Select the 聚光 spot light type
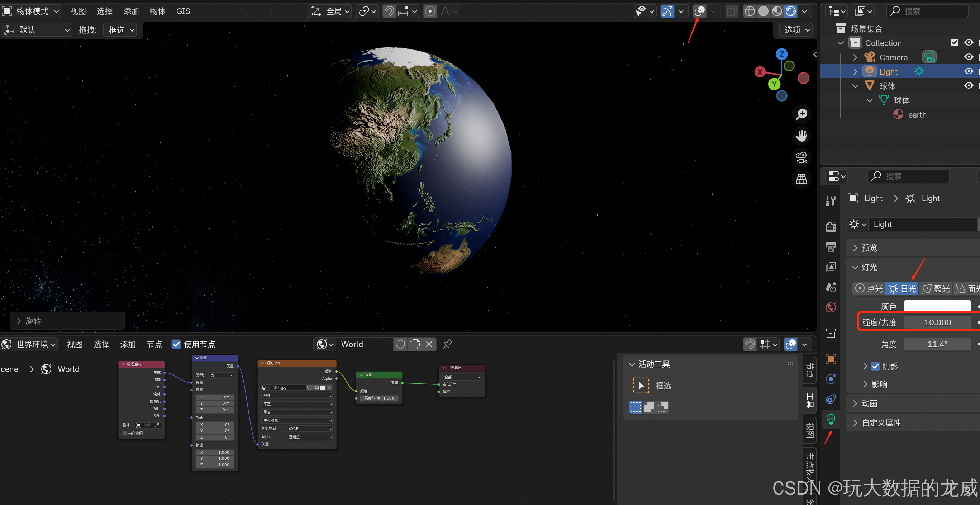Viewport: 980px width, 505px height. tap(936, 289)
